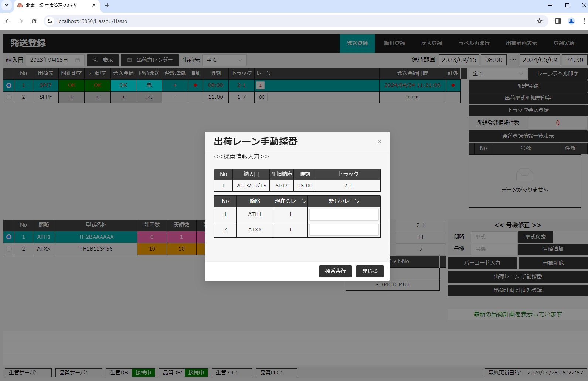Switch to 登録実績 tab

pos(564,43)
